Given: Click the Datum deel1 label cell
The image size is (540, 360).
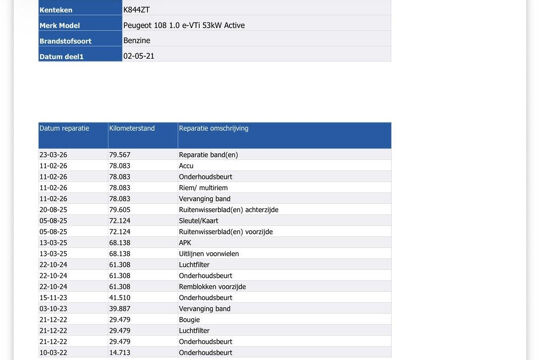Looking at the screenshot, I should pos(80,56).
